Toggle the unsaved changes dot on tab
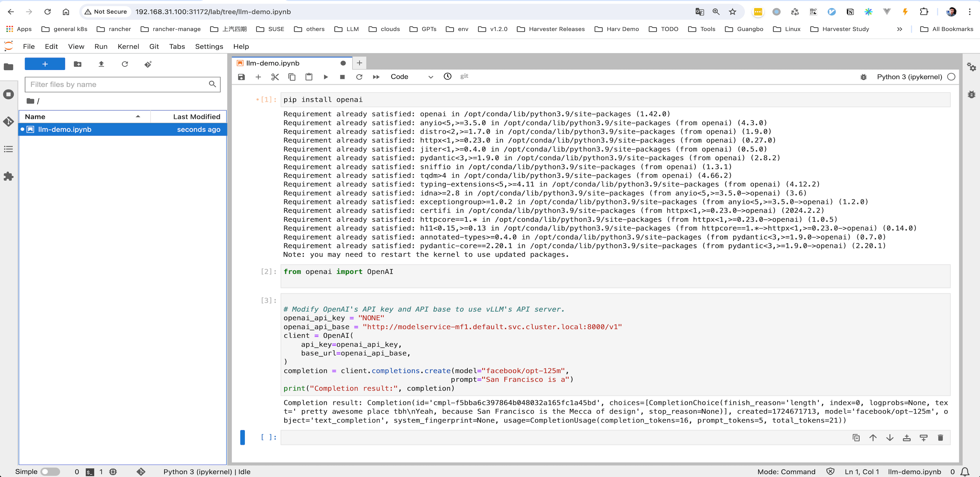 pos(343,63)
